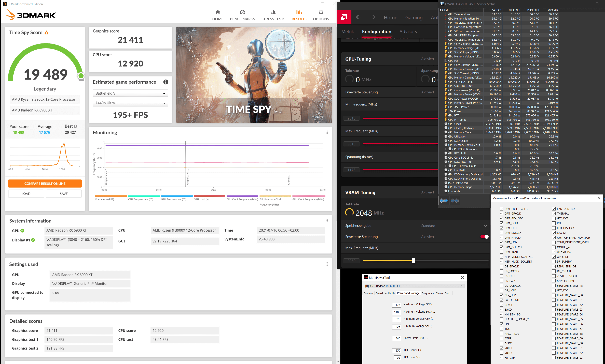Image resolution: width=605 pixels, height=364 pixels.
Task: Open the Curve tab in MorePowerTool
Action: (x=439, y=293)
